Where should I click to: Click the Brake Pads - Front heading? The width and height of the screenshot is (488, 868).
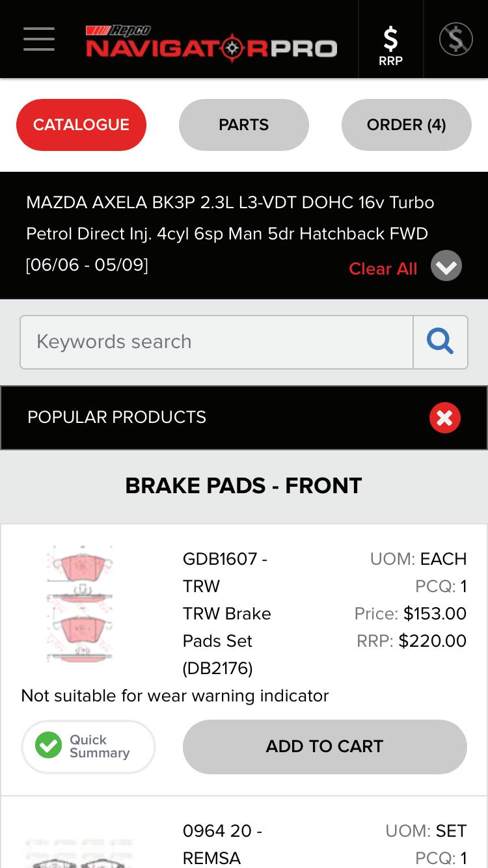pyautogui.click(x=243, y=486)
